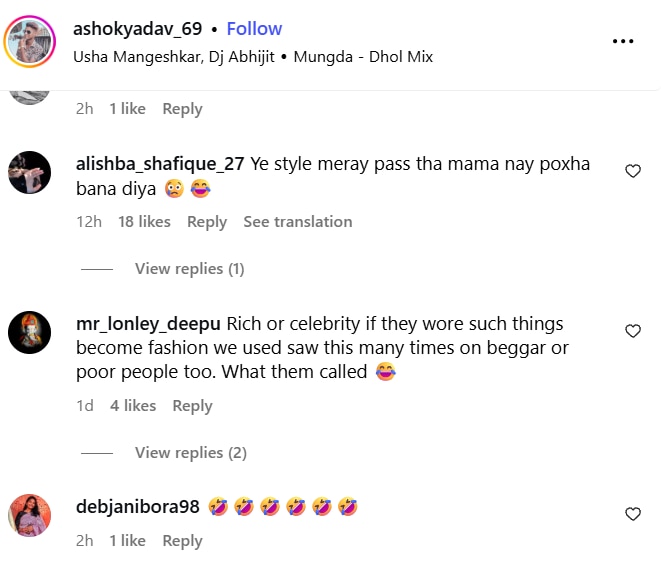This screenshot has height=579, width=661.
Task: View the 18 likes on alishba's comment
Action: (144, 222)
